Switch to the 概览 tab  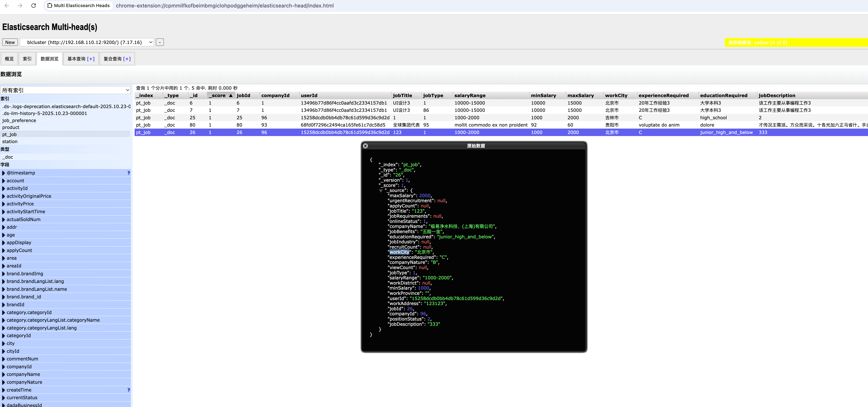pos(9,59)
